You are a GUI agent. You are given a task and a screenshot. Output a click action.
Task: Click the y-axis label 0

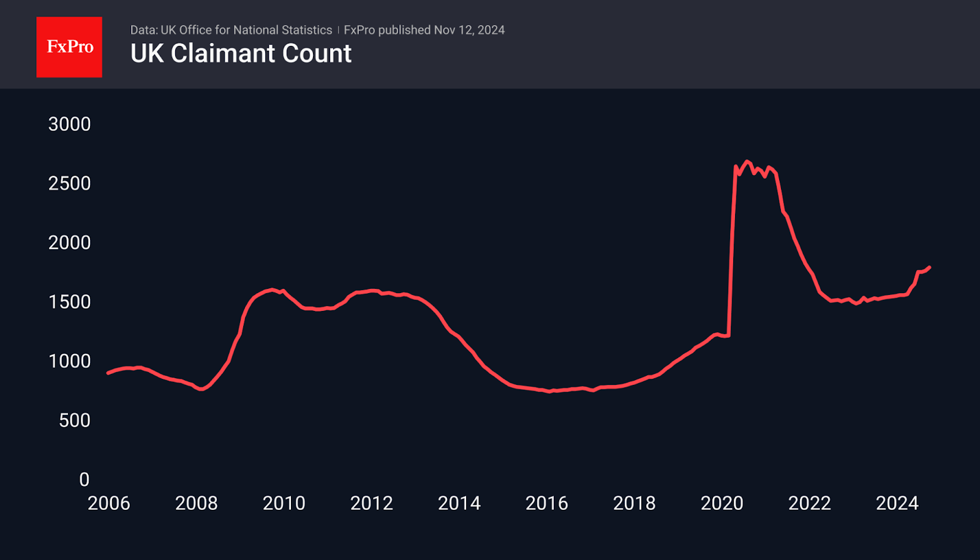[85, 480]
